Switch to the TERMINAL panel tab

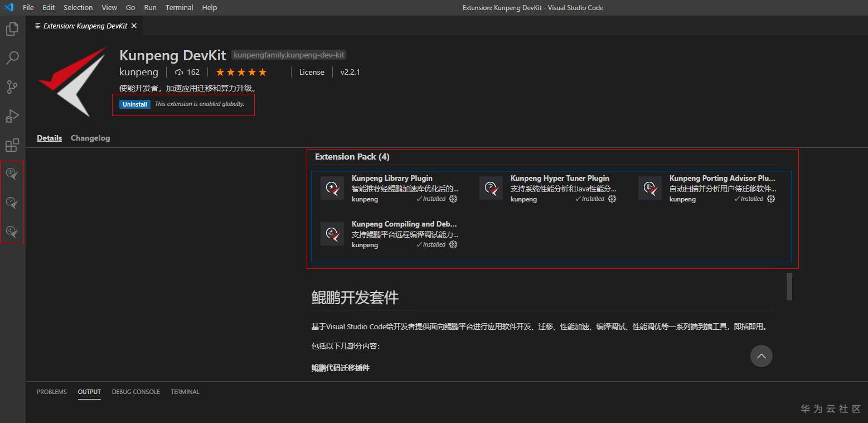(x=185, y=392)
